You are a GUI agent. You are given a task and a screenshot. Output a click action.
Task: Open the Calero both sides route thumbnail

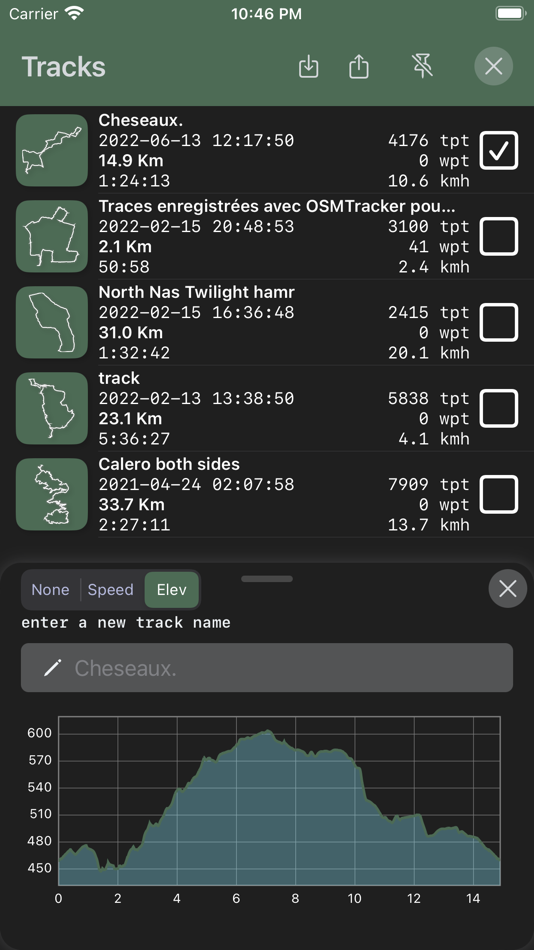[x=52, y=494]
